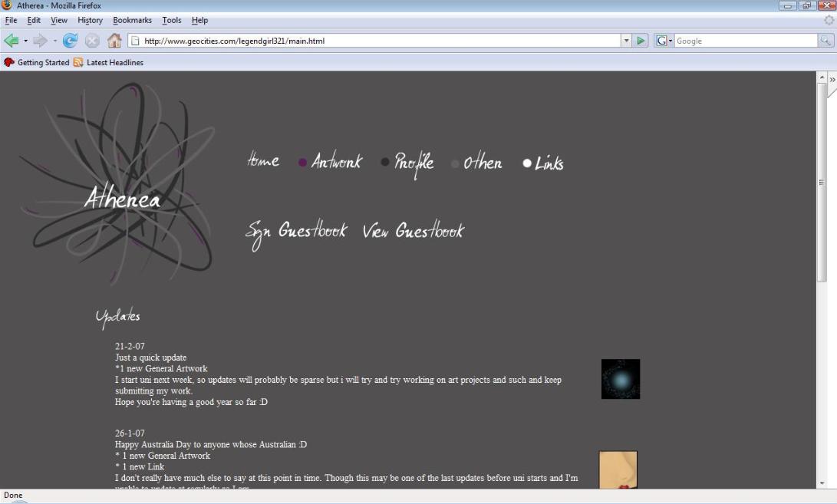Open the View Guestbook link
837x504 pixels.
coord(414,230)
